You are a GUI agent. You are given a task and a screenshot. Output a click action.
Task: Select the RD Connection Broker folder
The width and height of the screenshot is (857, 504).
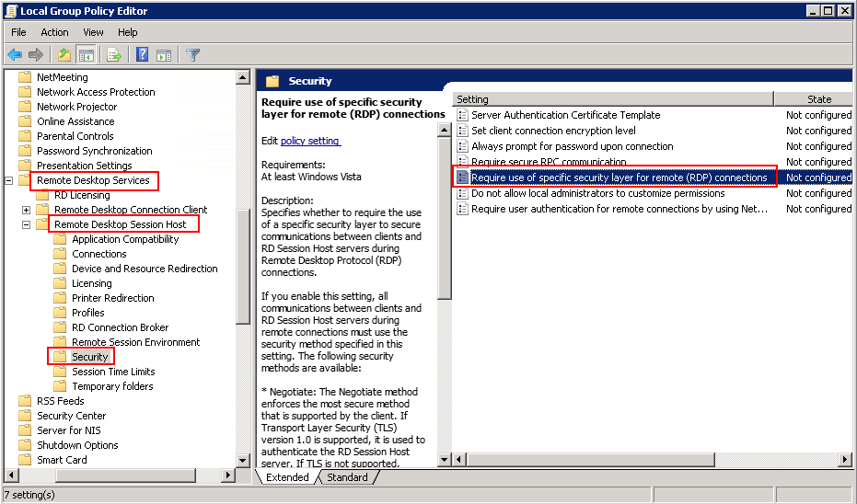[121, 327]
